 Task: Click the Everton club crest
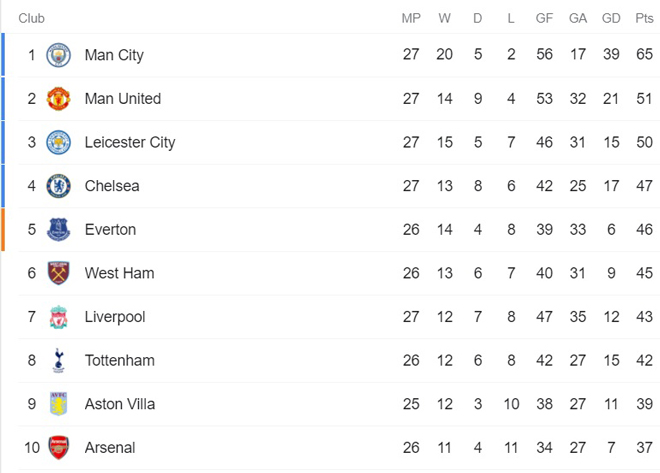(59, 230)
